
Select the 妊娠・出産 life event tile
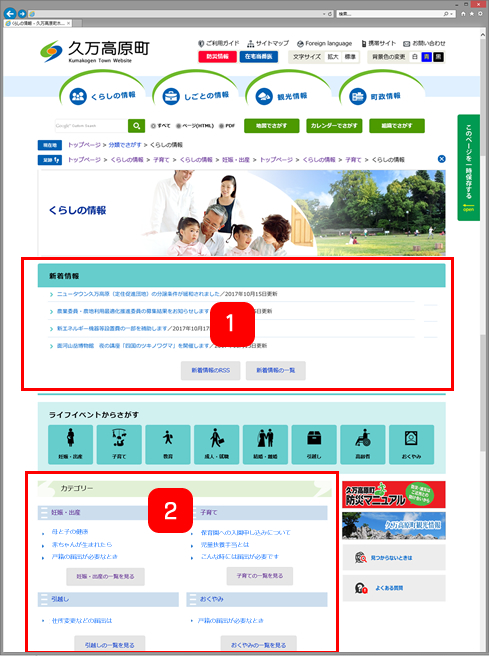tap(70, 444)
